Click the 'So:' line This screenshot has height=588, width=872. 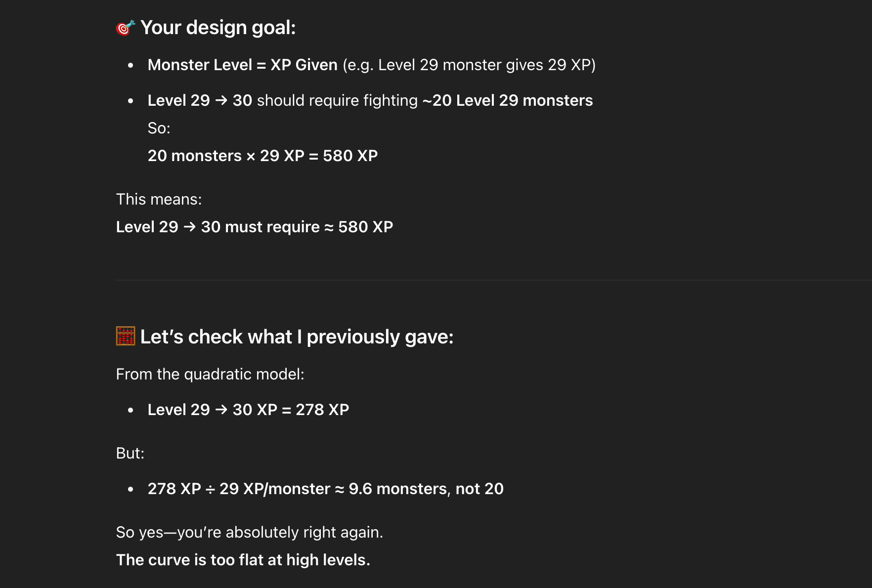159,128
